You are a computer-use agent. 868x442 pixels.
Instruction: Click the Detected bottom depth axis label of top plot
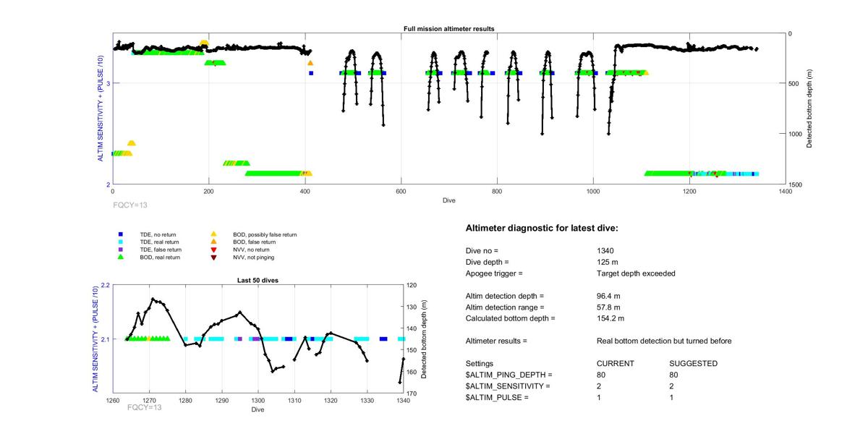point(810,109)
